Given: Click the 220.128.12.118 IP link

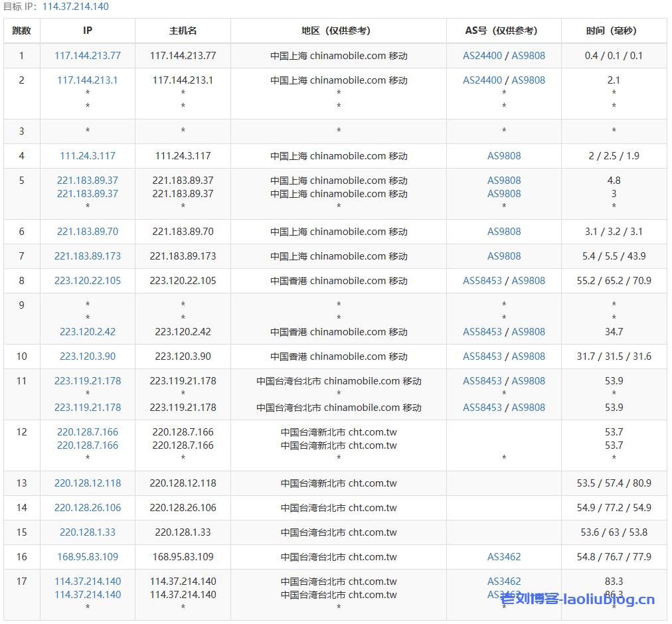Looking at the screenshot, I should click(x=87, y=483).
